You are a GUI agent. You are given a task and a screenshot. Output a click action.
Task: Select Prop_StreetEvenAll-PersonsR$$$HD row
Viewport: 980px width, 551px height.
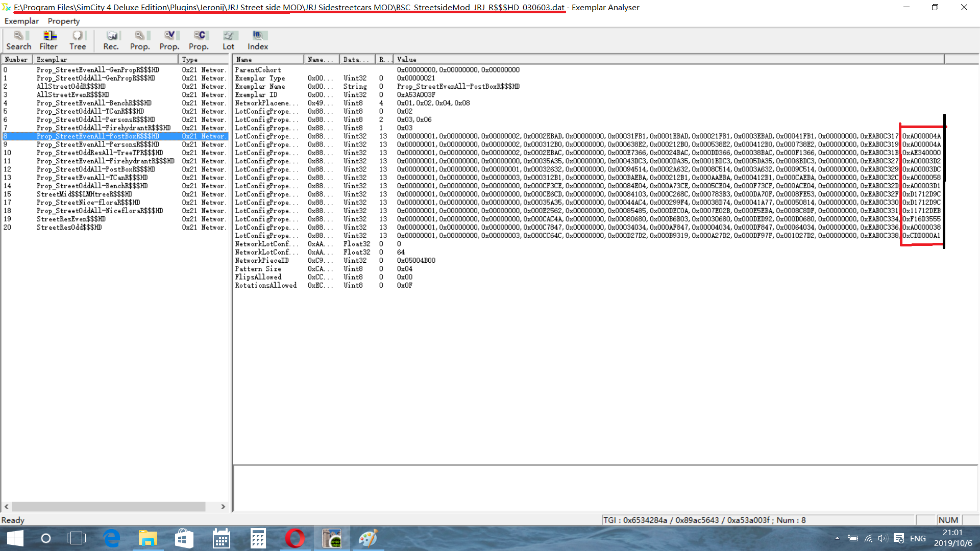point(115,144)
